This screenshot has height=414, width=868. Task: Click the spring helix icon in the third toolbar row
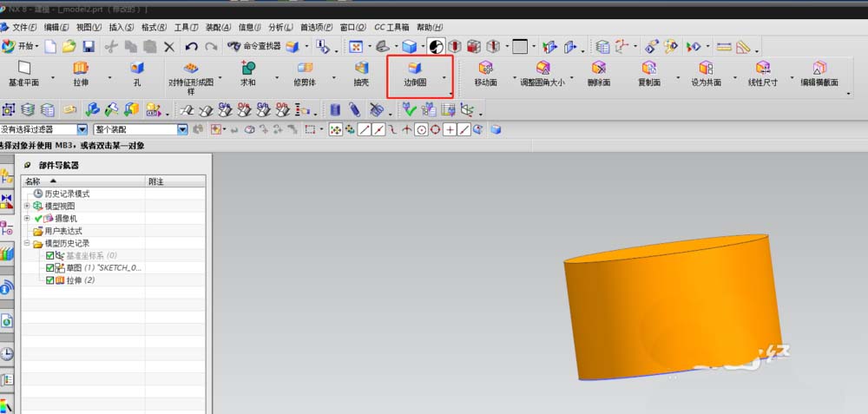[x=354, y=109]
